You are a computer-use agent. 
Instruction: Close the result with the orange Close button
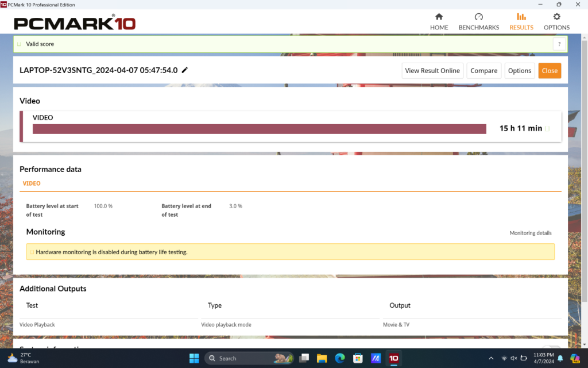tap(550, 71)
